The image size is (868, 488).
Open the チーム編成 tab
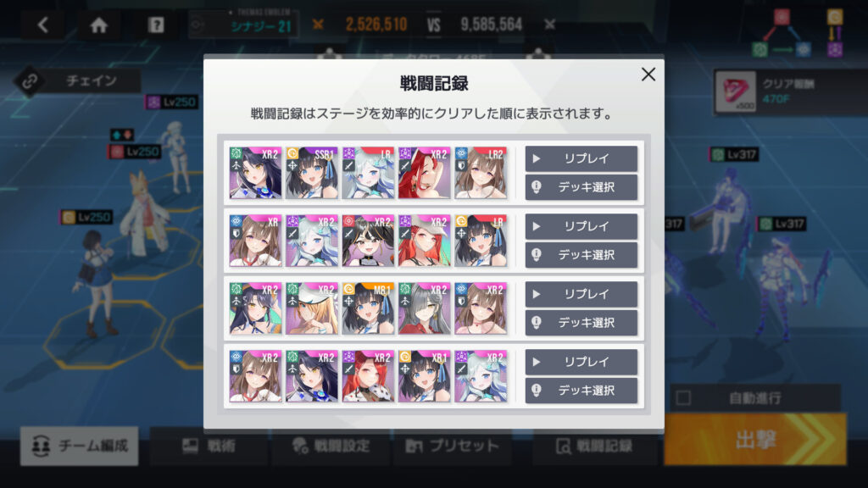(79, 446)
